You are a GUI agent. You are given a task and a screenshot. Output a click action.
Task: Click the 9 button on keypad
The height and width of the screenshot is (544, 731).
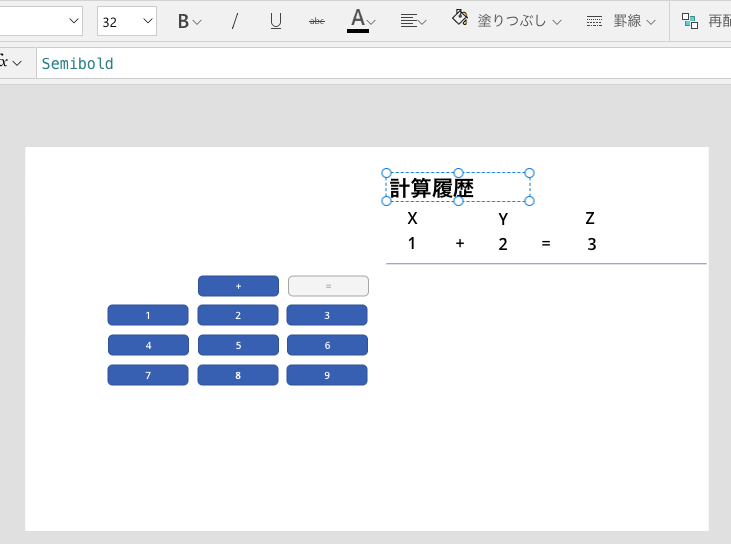(327, 375)
